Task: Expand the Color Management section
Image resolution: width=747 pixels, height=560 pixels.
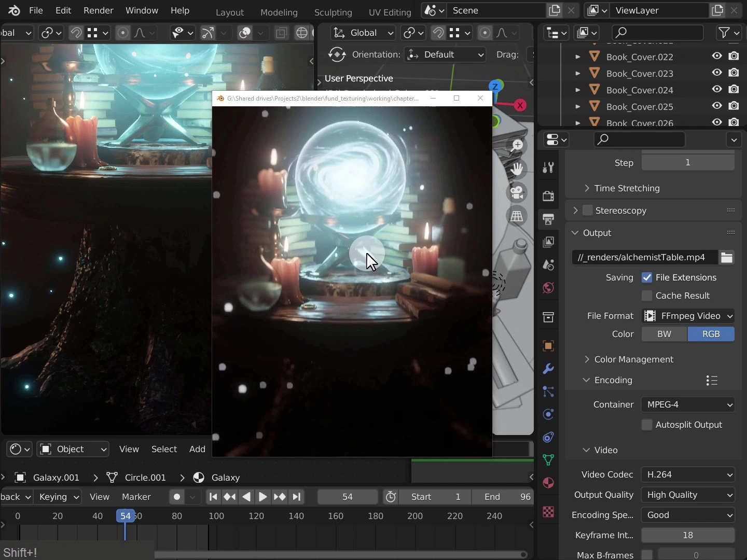Action: click(x=633, y=359)
